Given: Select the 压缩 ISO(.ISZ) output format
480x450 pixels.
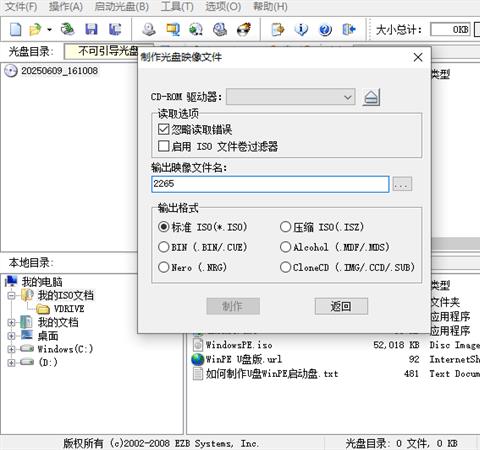Looking at the screenshot, I should (x=285, y=227).
